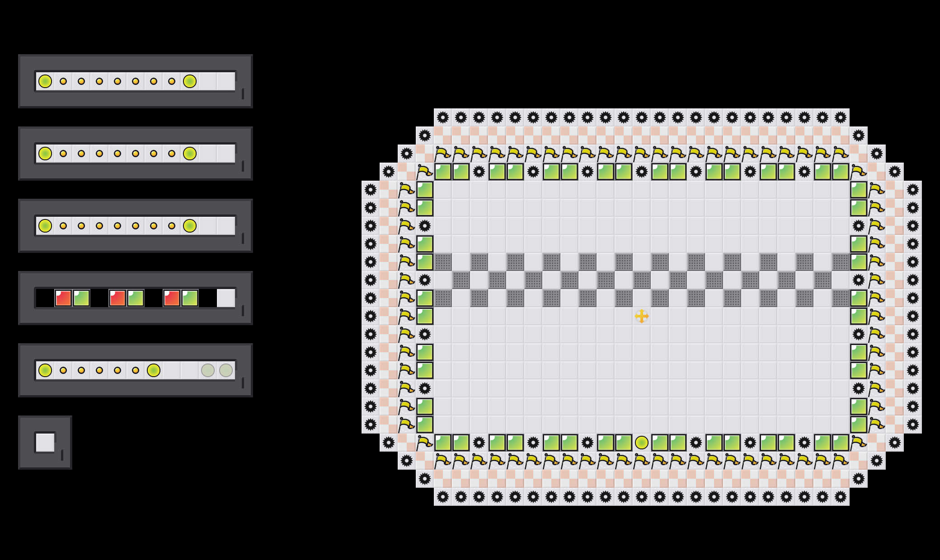
Task: Click the left large green ball in the second panel
Action: 45,154
